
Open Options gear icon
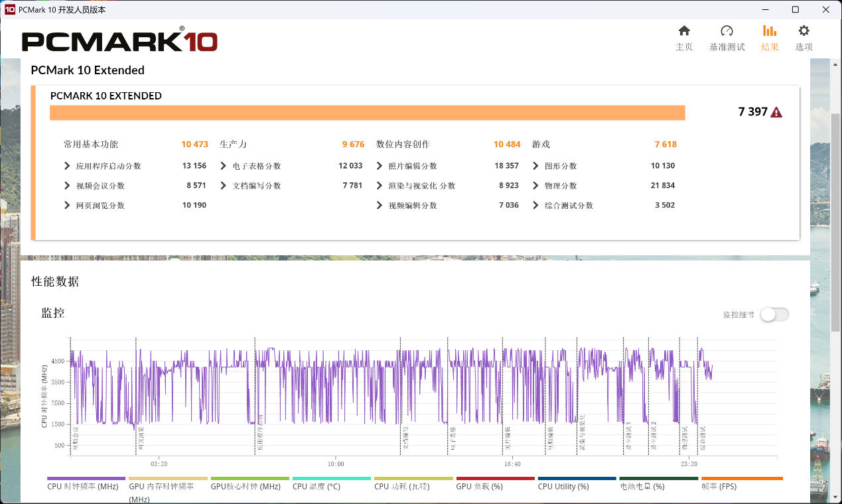[804, 31]
